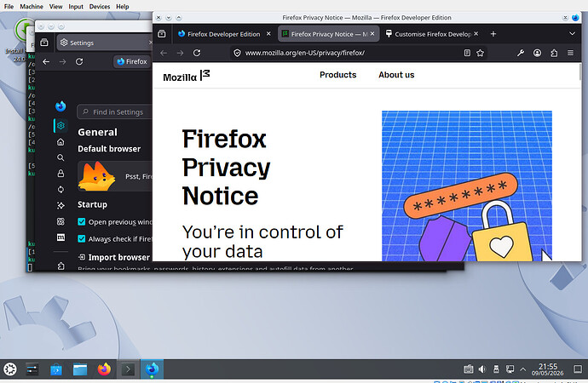Go forward in the Privacy Notice window
This screenshot has width=588, height=383.
[x=180, y=53]
